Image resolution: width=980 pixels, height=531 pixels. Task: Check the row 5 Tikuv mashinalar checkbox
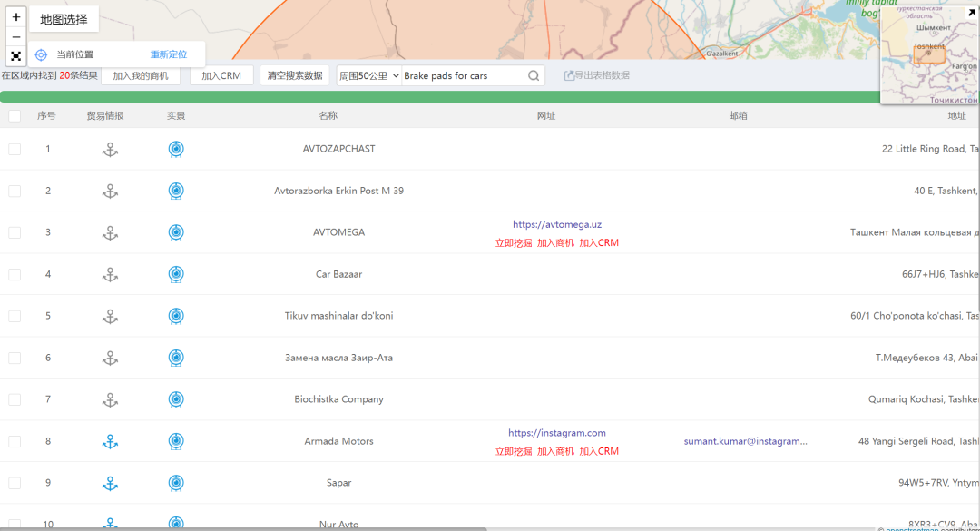pyautogui.click(x=15, y=316)
